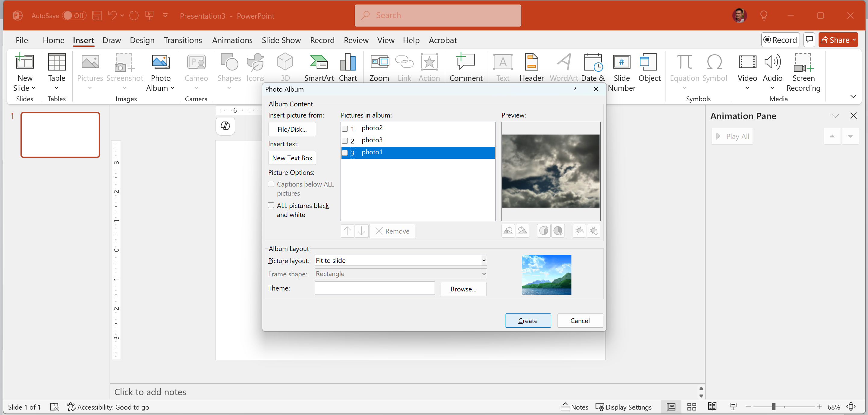The height and width of the screenshot is (415, 868).
Task: Click the File/Disk... button
Action: [x=292, y=129]
